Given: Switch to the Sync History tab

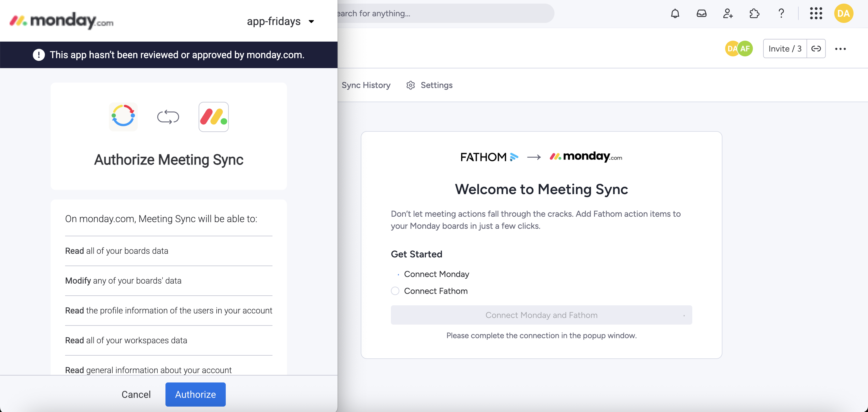Looking at the screenshot, I should (x=366, y=85).
